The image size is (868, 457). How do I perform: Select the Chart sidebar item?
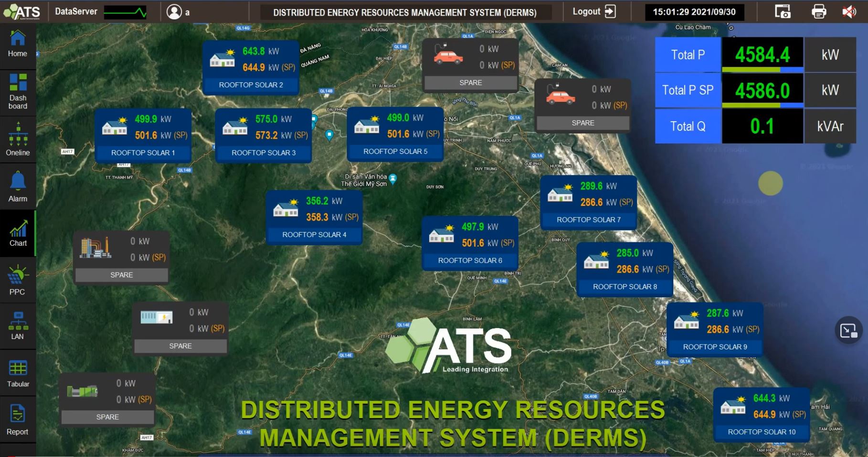[x=18, y=233]
